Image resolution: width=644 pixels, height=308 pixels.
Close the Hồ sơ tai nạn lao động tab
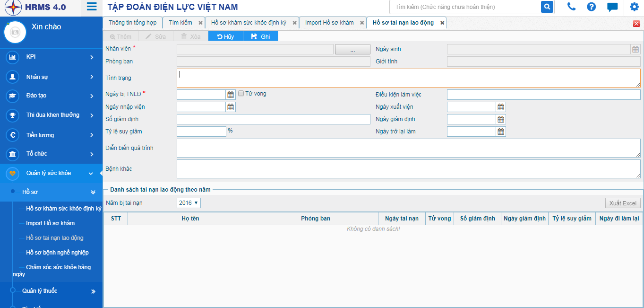pyautogui.click(x=442, y=23)
